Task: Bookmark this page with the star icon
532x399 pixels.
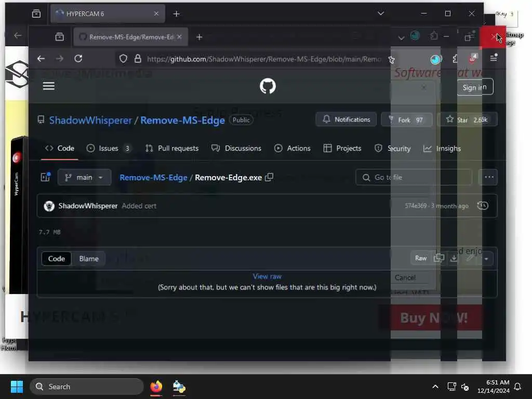Action: click(x=391, y=60)
